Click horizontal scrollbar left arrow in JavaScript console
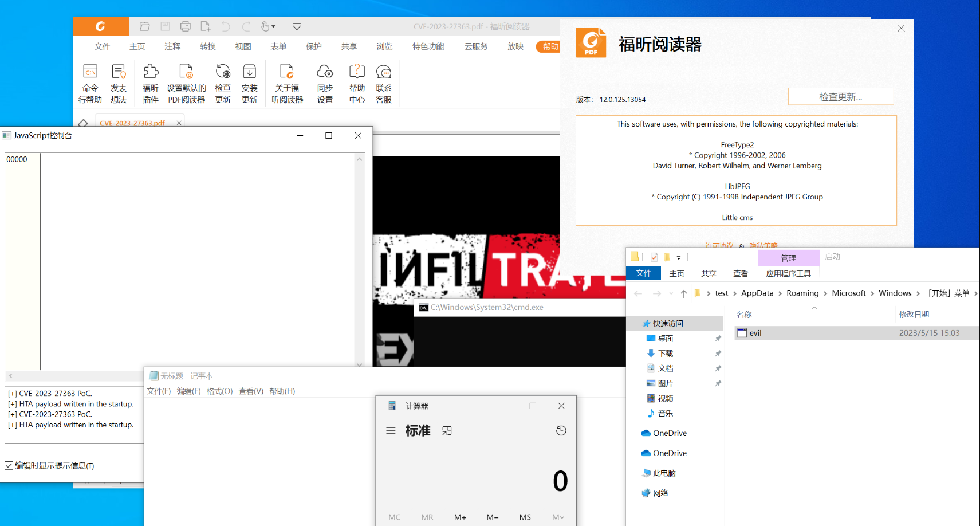980x526 pixels. click(x=10, y=376)
